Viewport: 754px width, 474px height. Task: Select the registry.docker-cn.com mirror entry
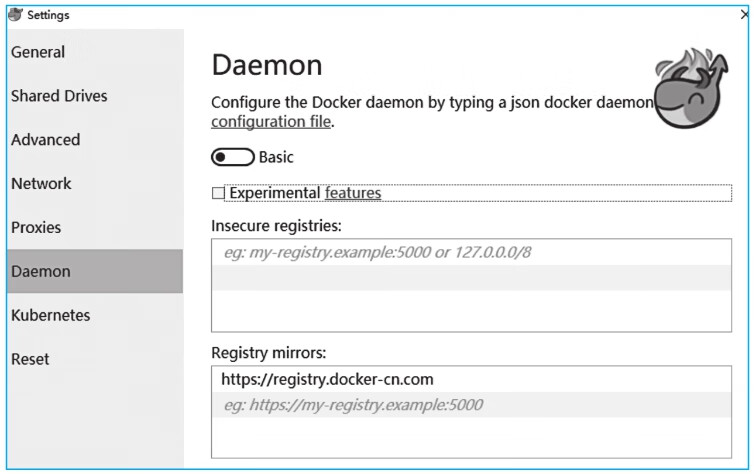coord(328,379)
